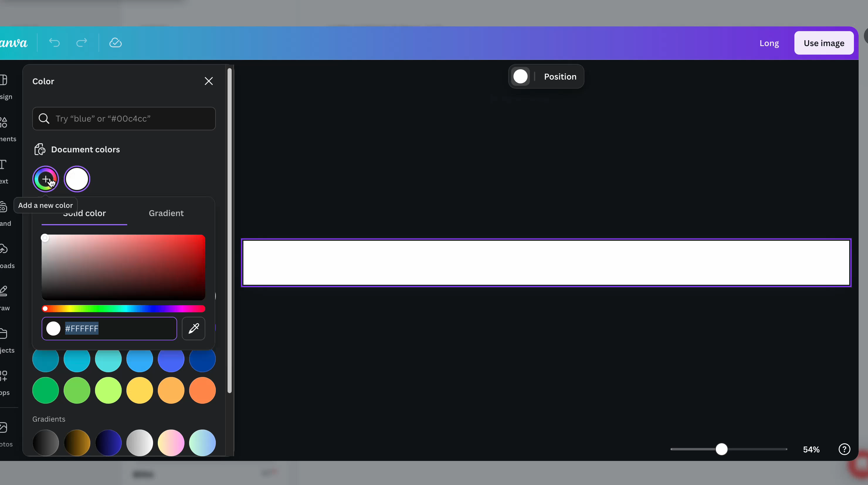Click the cloud save status icon
Image resolution: width=868 pixels, height=485 pixels.
(x=115, y=43)
